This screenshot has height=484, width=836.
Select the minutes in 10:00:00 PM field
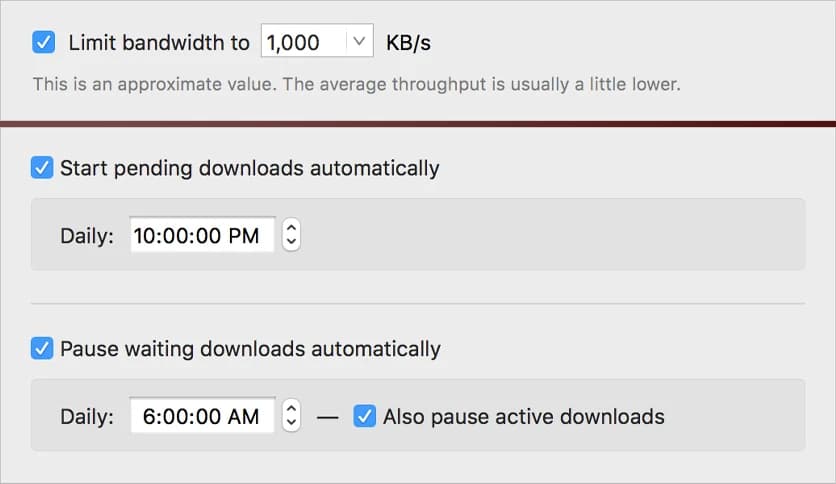174,236
